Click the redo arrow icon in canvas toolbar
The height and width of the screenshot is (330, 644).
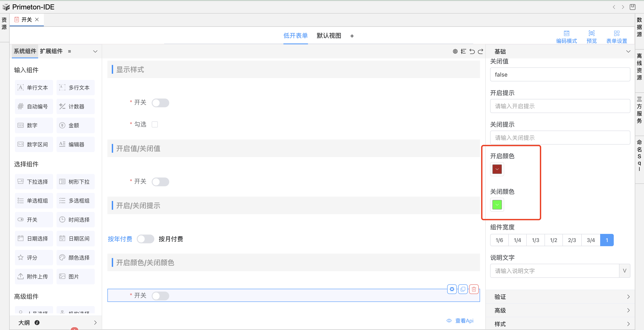(x=480, y=52)
